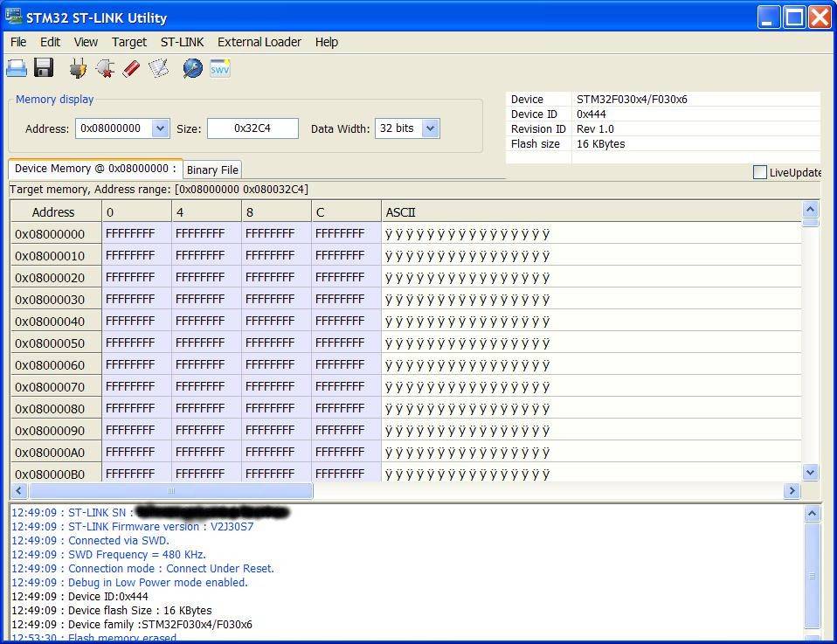Enable the LiveUpdate checkbox
837x644 pixels.
[x=759, y=172]
